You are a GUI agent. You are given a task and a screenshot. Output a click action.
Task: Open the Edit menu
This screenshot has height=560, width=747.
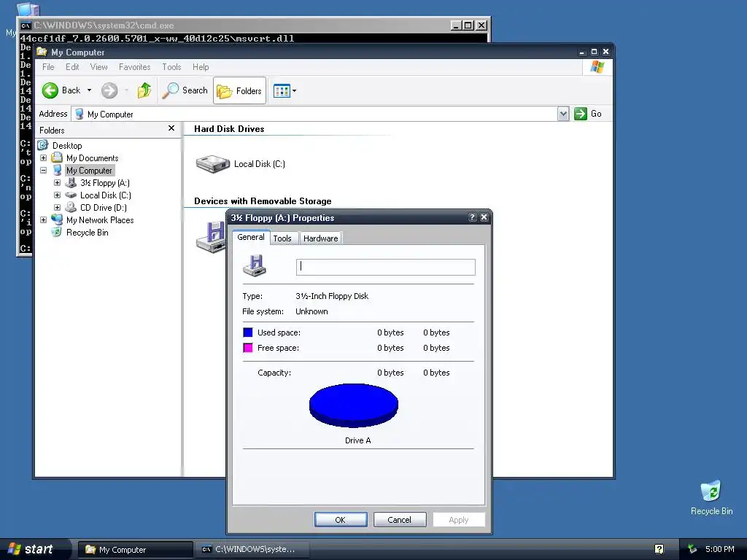point(72,67)
